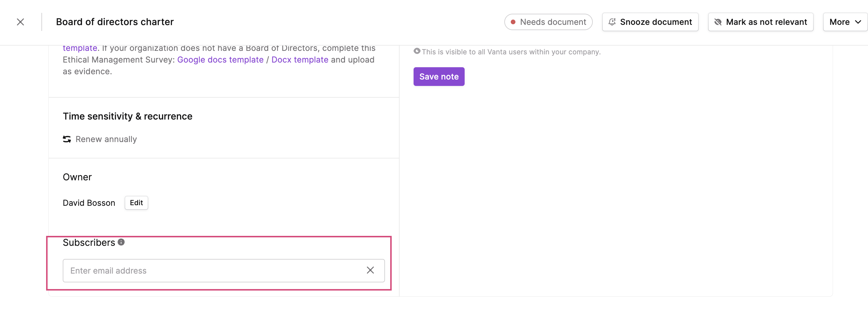Click the Save note button
The height and width of the screenshot is (311, 868).
[439, 77]
